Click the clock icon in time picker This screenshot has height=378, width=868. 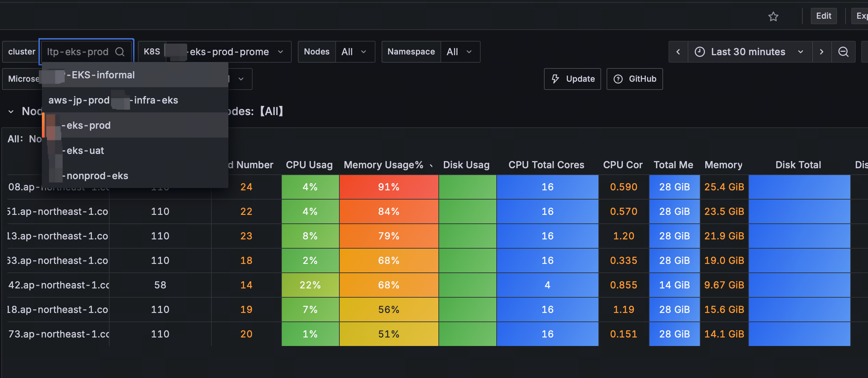tap(700, 52)
